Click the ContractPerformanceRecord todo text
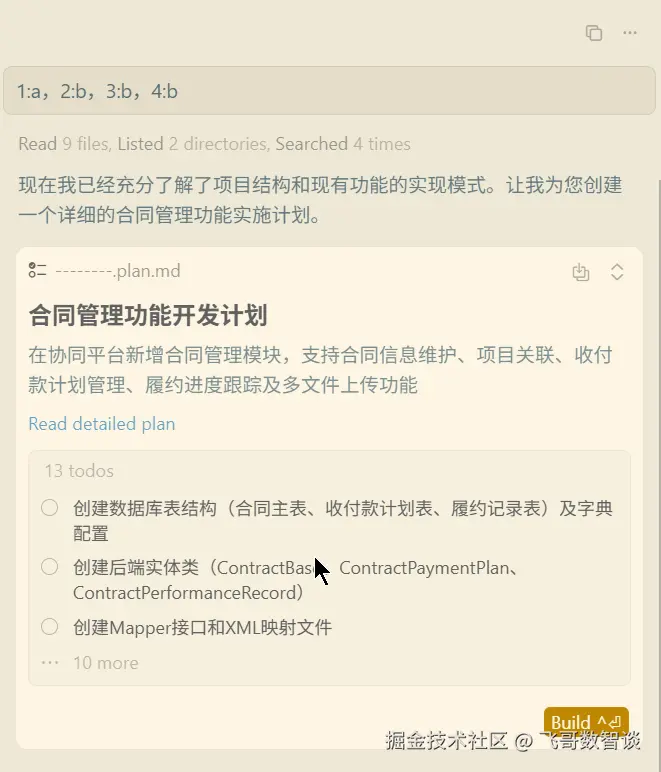 [x=188, y=593]
